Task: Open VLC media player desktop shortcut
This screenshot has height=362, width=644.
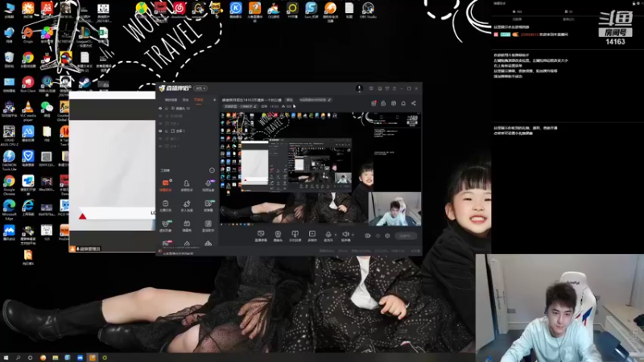Action: 28,111
